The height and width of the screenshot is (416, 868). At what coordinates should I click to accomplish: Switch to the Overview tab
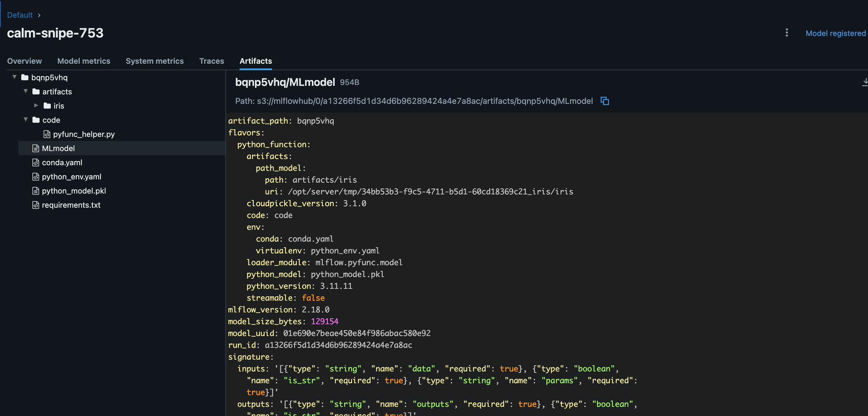(x=24, y=61)
